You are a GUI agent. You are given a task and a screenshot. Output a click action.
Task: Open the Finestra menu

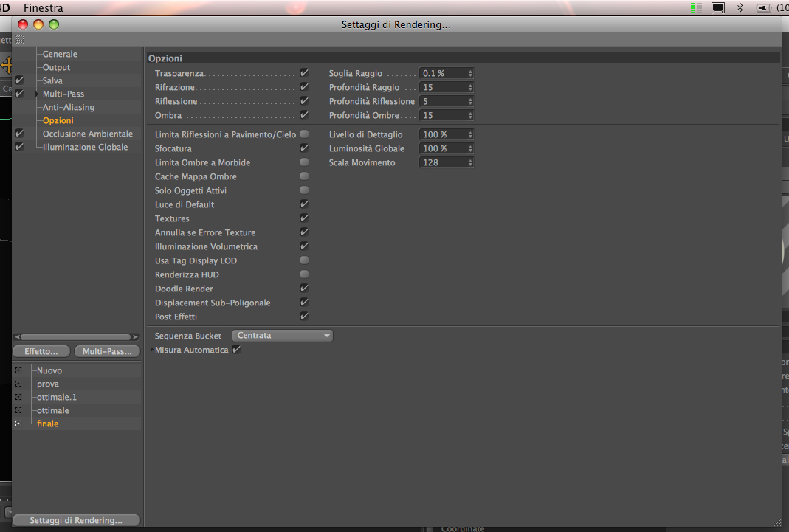(44, 7)
